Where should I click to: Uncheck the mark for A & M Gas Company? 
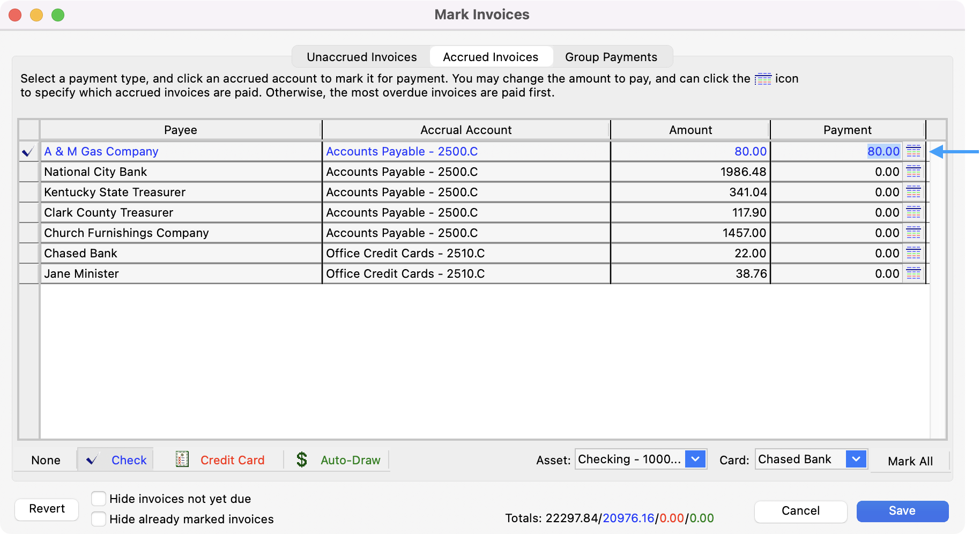28,152
